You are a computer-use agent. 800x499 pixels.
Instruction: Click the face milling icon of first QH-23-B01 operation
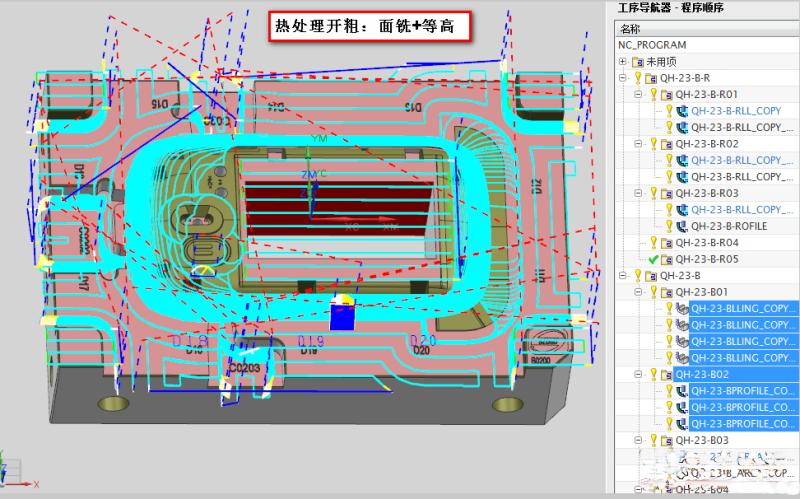683,309
